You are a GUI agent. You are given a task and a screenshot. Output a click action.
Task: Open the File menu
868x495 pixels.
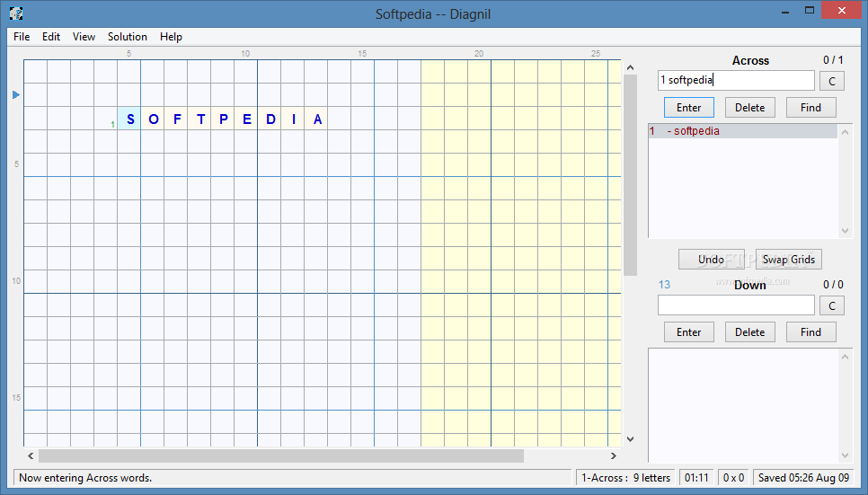(22, 37)
